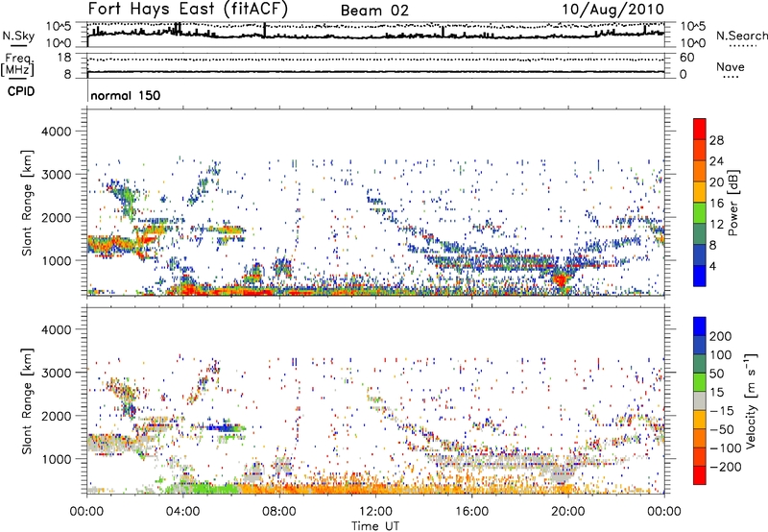The width and height of the screenshot is (768, 532).
Task: Click the red bottom of velocity colorbar
Action: (700, 475)
